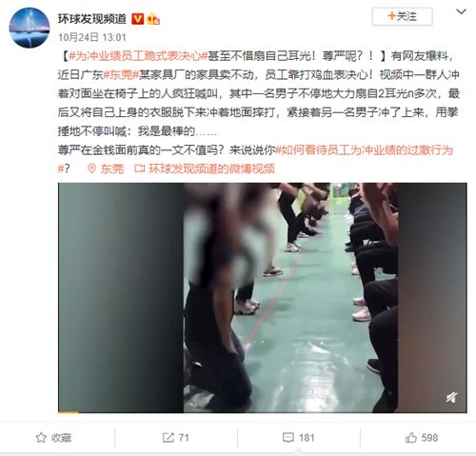Click the membership crown badge icon
476x456 pixels.
click(153, 19)
